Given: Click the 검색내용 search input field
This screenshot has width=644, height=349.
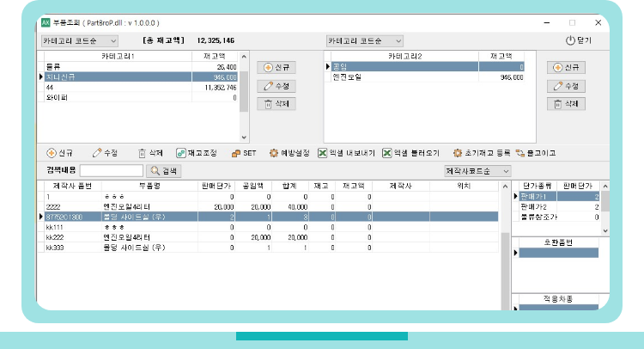Looking at the screenshot, I should (112, 170).
